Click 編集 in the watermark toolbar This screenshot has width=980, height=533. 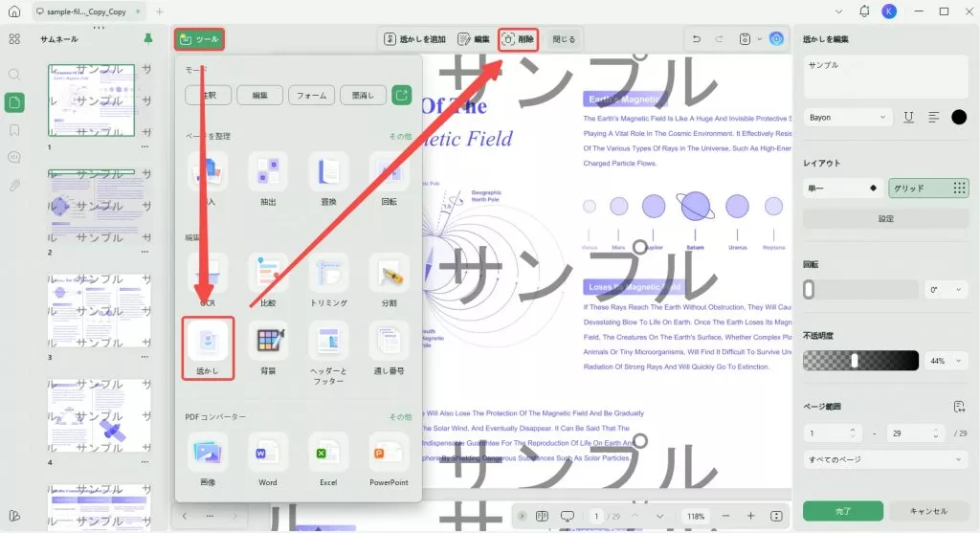[x=474, y=38]
